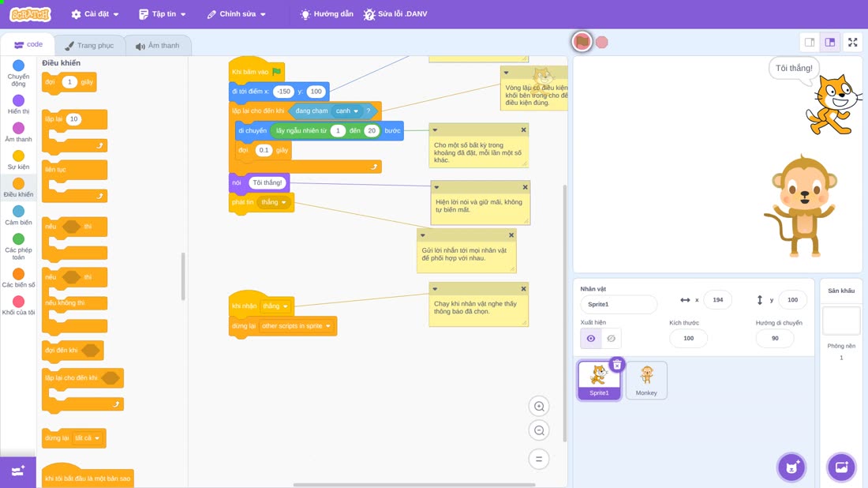Screen dimensions: 868x488
Task: Click the Scratch logo
Action: [x=31, y=14]
